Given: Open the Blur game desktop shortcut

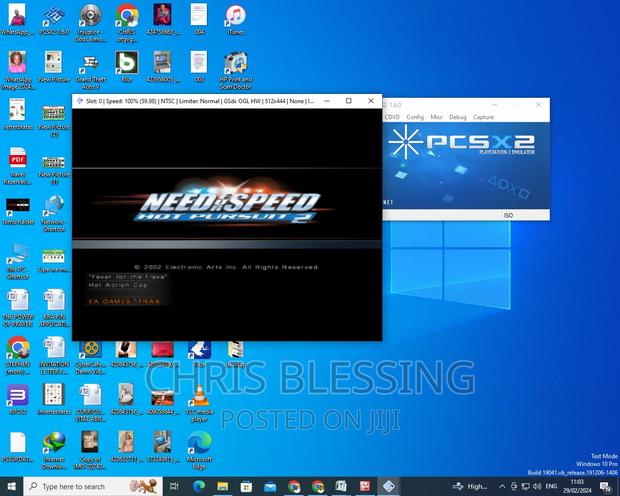Looking at the screenshot, I should coord(127,67).
